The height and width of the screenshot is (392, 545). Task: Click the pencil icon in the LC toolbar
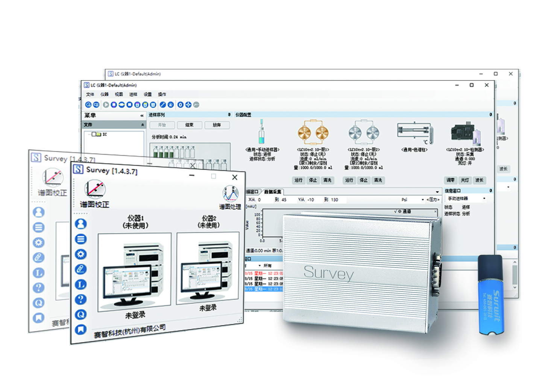162,105
